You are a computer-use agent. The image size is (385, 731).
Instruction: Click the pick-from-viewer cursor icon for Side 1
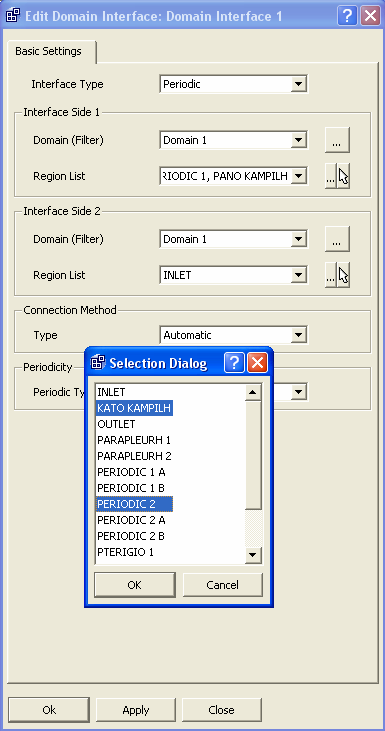click(x=344, y=176)
